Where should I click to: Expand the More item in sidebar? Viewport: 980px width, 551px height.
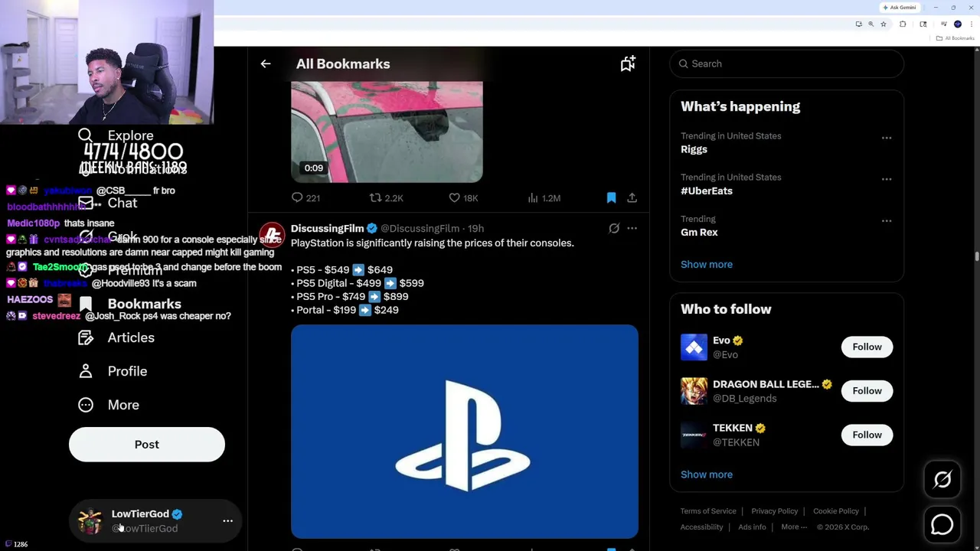pos(109,405)
